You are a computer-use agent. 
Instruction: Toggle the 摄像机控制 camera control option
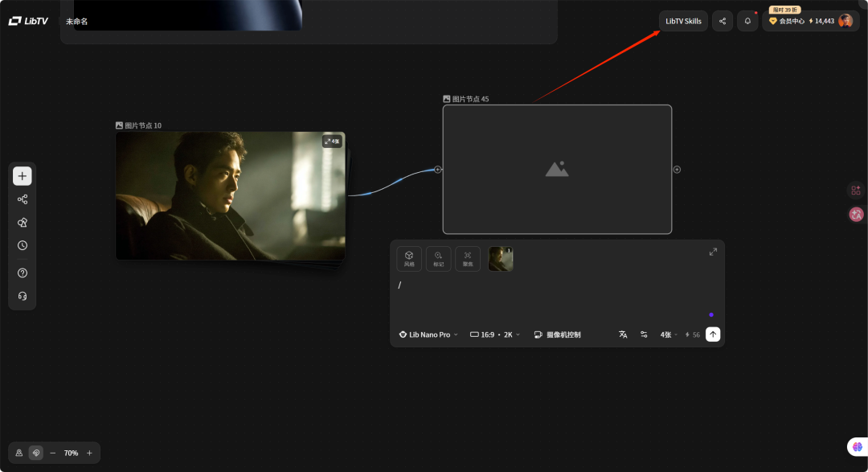pos(557,335)
